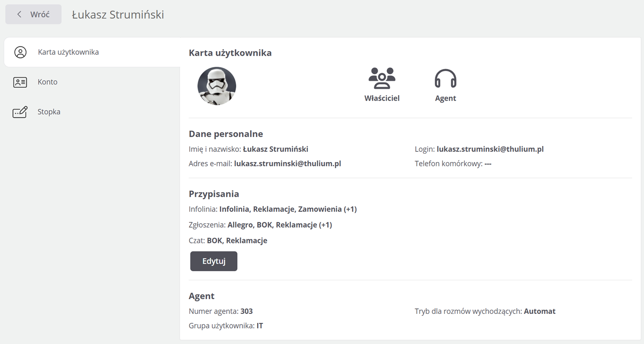Go back with the Wróć button
Viewport: 644px width, 344px height.
coord(34,14)
